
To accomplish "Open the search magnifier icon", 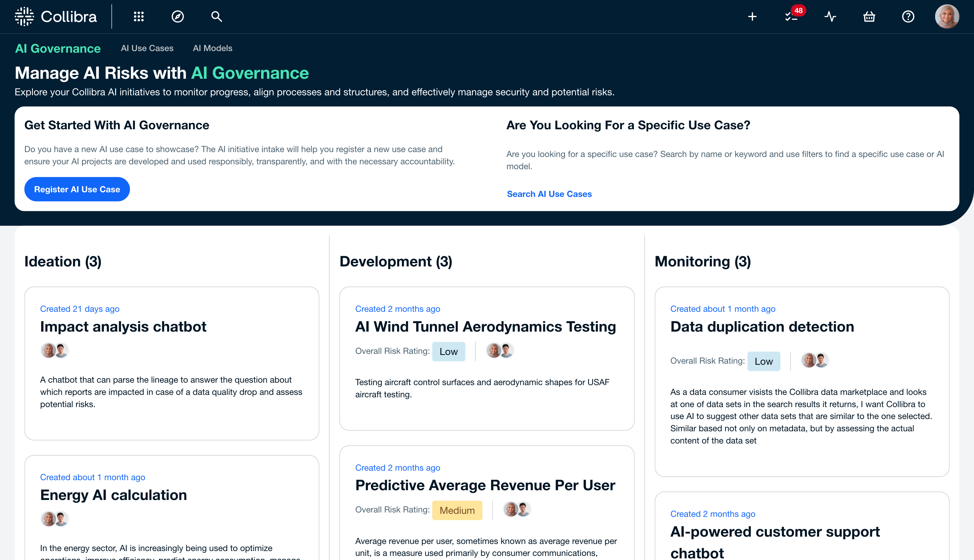I will pyautogui.click(x=216, y=17).
